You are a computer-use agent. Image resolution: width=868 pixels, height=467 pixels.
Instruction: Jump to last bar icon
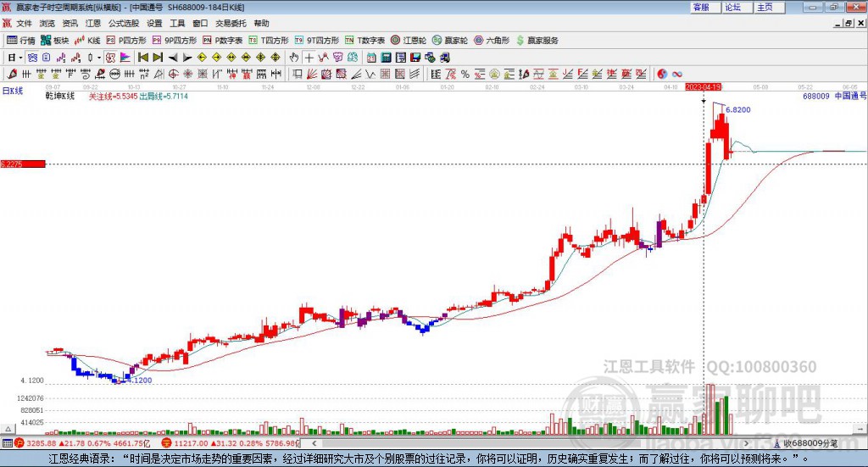pos(158,58)
